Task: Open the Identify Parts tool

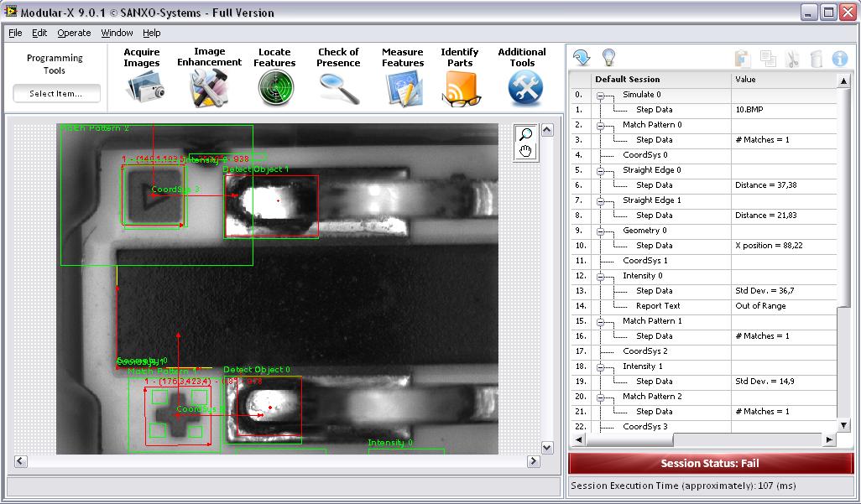Action: [x=460, y=87]
